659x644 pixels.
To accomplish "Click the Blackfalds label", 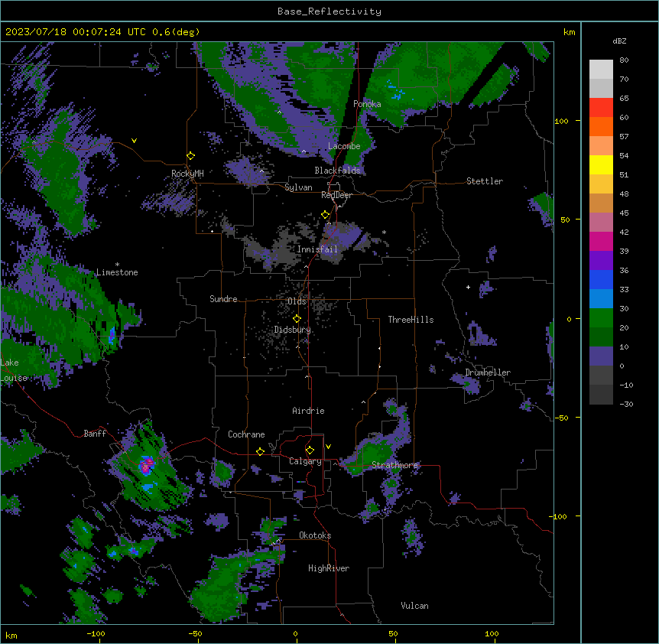I will click(x=337, y=171).
